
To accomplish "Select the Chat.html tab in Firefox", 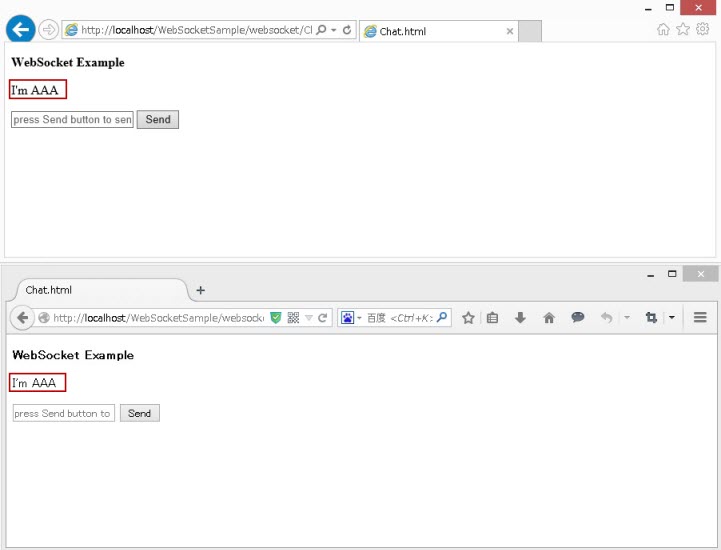I will point(101,290).
